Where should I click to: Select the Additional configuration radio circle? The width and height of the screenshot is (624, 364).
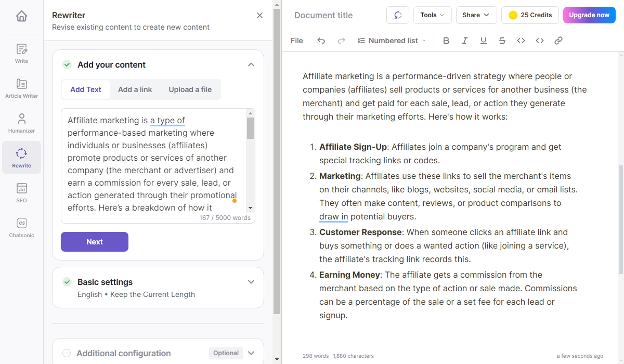(x=67, y=353)
